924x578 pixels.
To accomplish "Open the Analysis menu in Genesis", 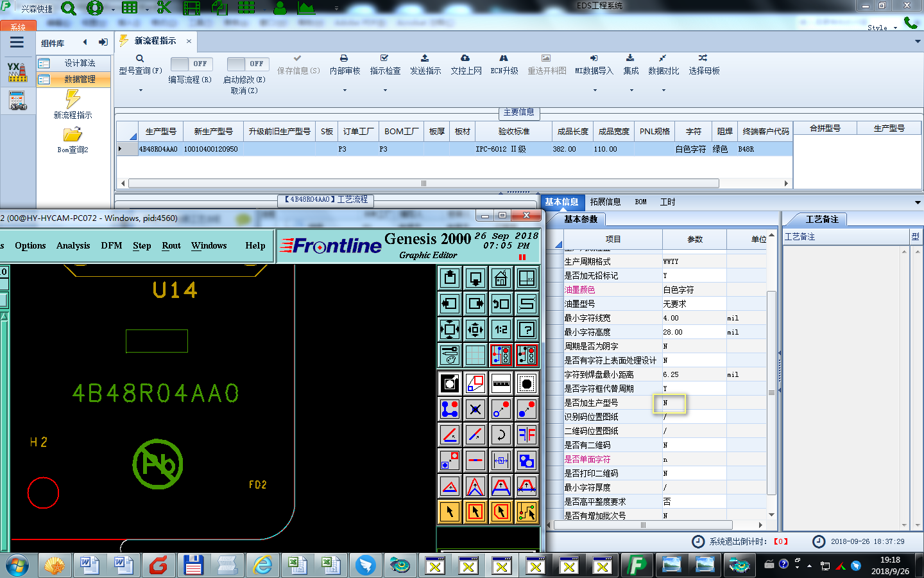I will tap(73, 245).
